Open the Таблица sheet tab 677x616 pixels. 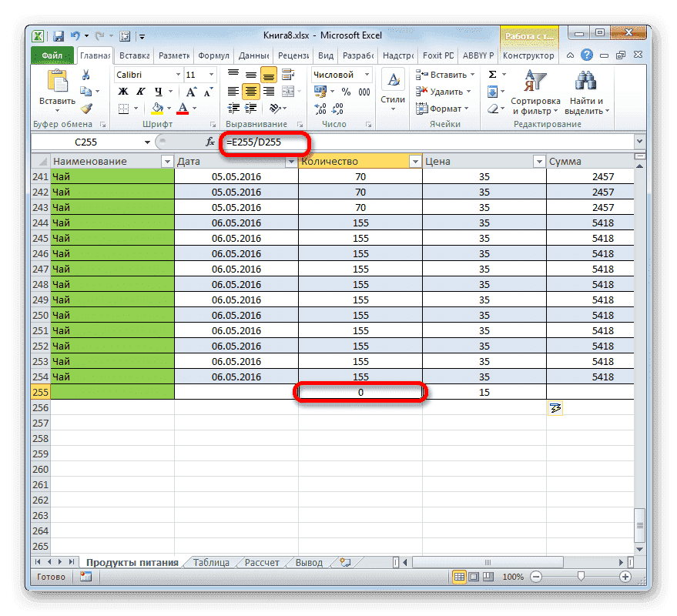pyautogui.click(x=212, y=562)
